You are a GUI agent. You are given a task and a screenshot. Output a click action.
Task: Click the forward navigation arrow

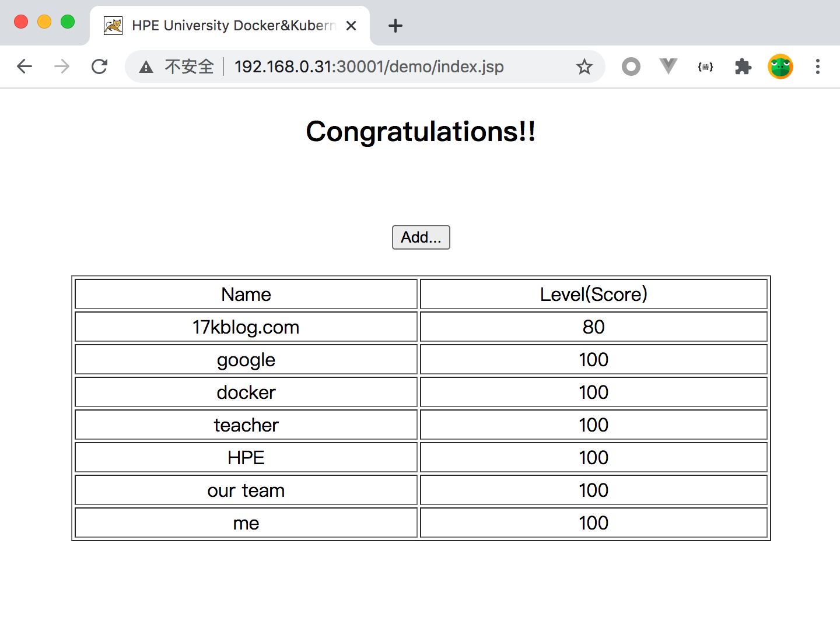(x=62, y=66)
